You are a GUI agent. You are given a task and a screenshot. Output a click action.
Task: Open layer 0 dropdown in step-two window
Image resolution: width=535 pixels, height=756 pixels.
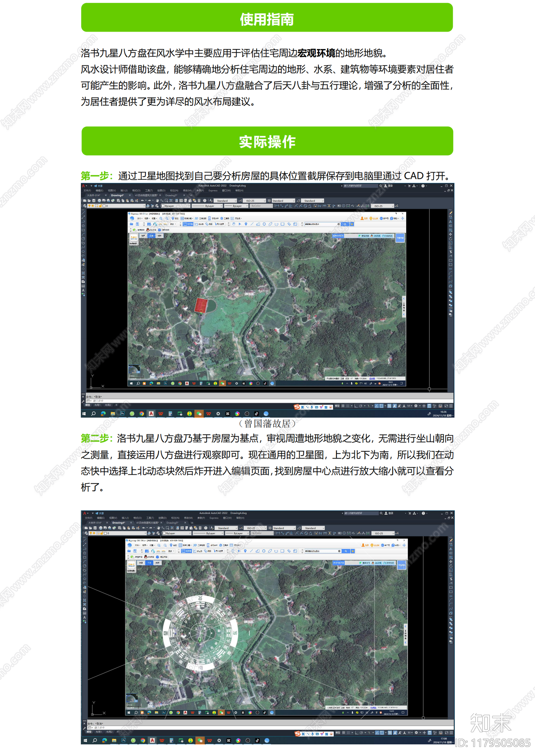click(117, 533)
